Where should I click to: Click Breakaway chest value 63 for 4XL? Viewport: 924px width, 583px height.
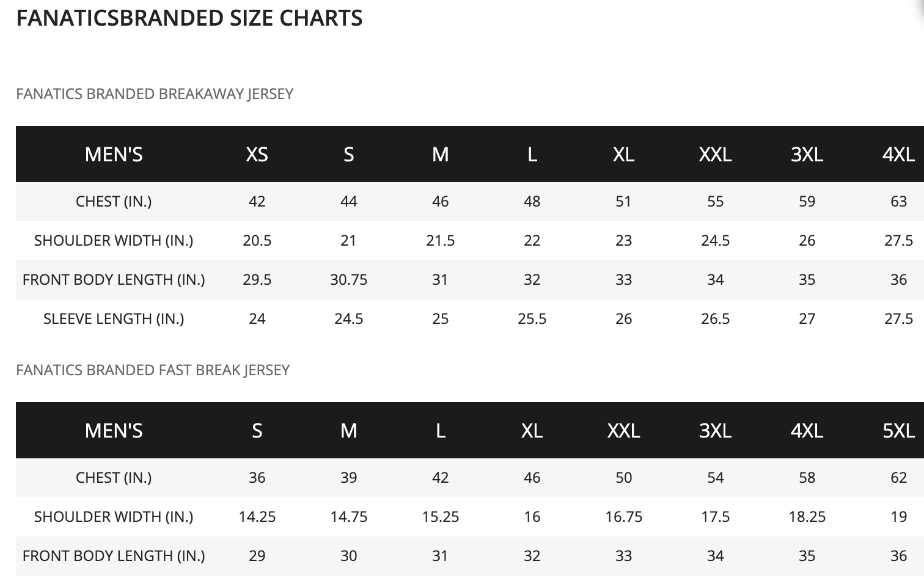(x=898, y=202)
